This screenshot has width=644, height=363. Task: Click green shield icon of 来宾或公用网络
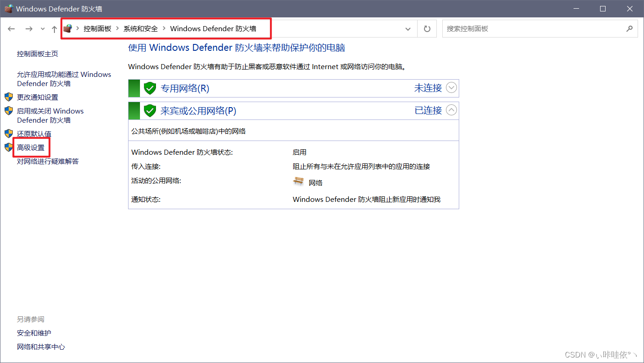[x=150, y=111]
